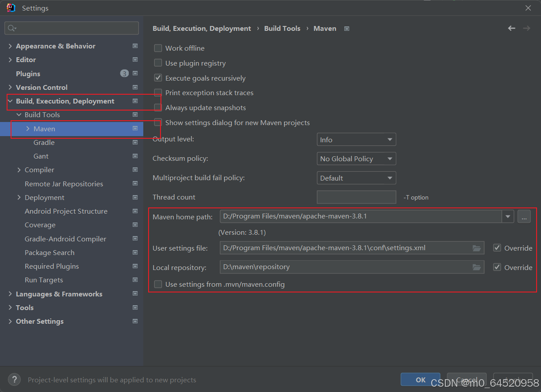Open Multiproject build fail policy dropdown
This screenshot has width=541, height=392.
click(356, 178)
